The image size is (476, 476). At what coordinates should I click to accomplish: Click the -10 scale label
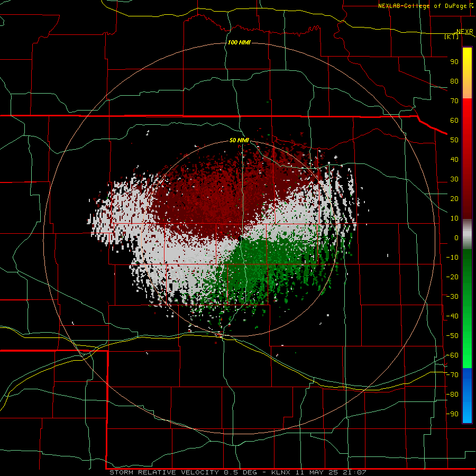(x=452, y=258)
